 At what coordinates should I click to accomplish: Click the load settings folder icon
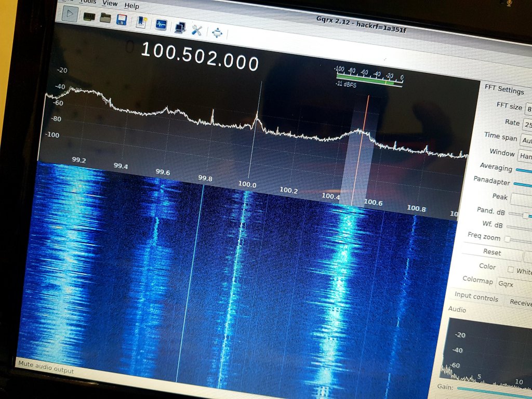click(x=105, y=18)
